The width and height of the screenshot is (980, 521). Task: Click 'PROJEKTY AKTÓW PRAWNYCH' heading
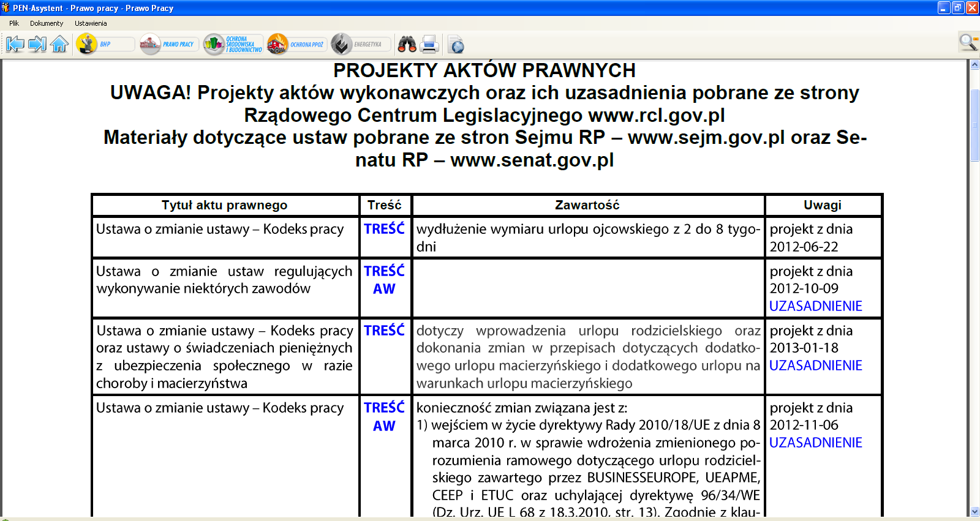click(x=484, y=70)
